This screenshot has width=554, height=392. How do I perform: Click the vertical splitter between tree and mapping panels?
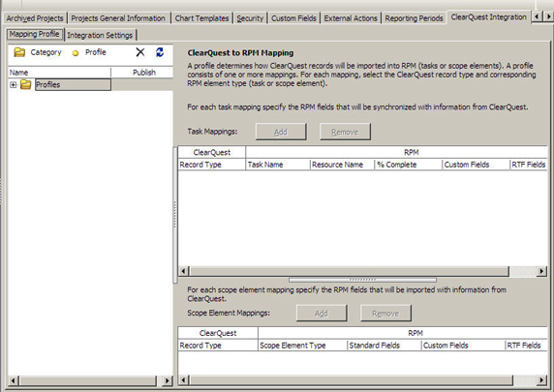(175, 215)
